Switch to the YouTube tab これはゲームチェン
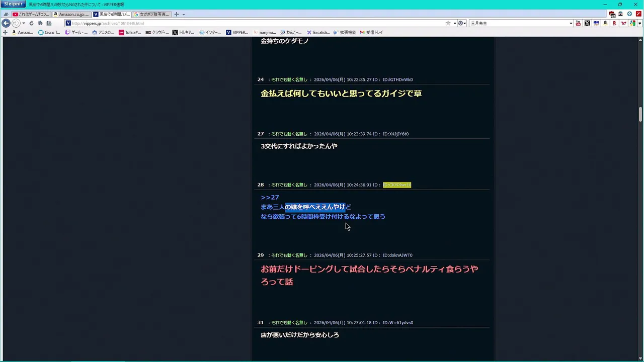The height and width of the screenshot is (362, 644). (x=31, y=14)
